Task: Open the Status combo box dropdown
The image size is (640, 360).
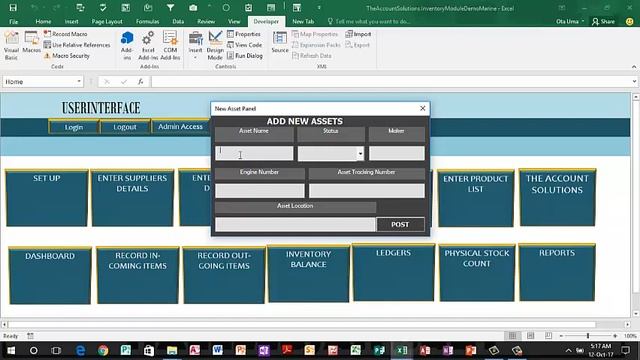Action: [x=360, y=154]
